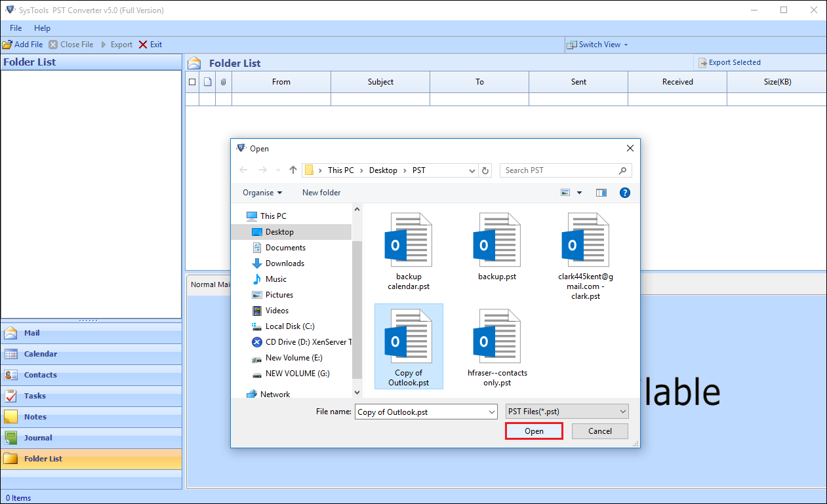Select New Volume (E:) in the tree
827x504 pixels.
coord(287,358)
